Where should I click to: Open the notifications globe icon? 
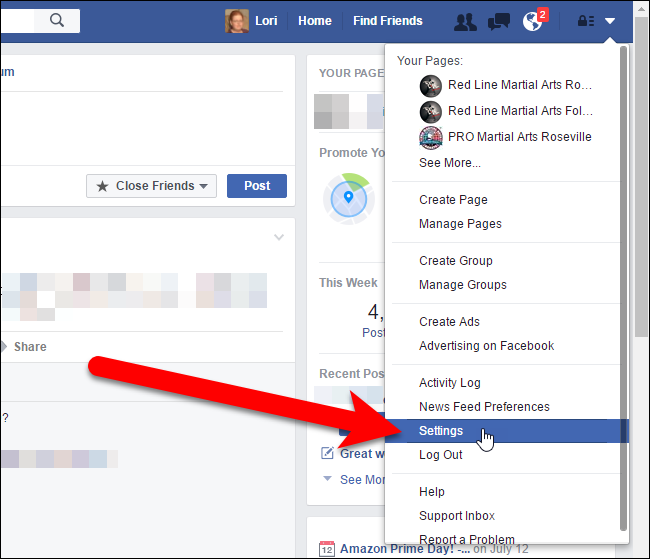pyautogui.click(x=533, y=22)
